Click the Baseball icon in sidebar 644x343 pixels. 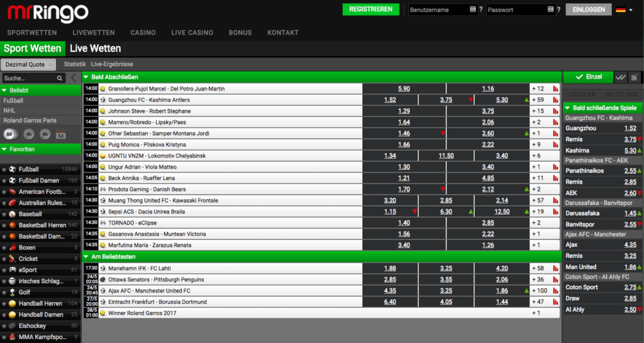tap(13, 214)
